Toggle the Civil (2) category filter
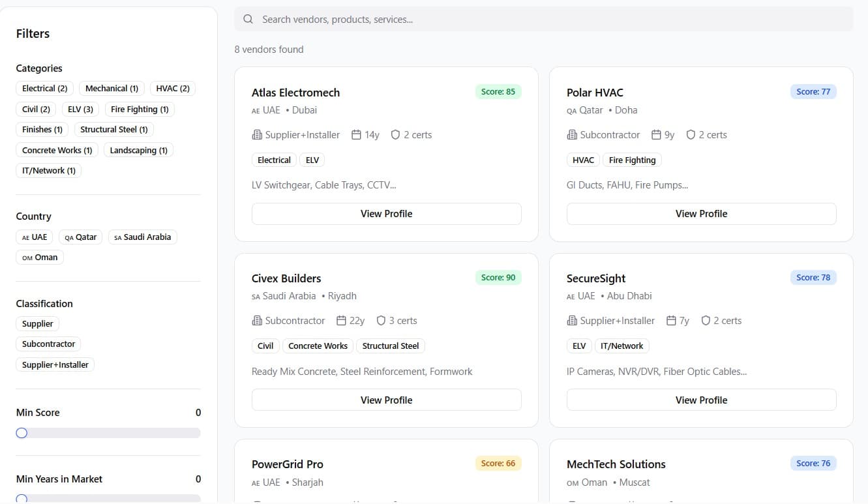This screenshot has height=504, width=868. click(36, 110)
